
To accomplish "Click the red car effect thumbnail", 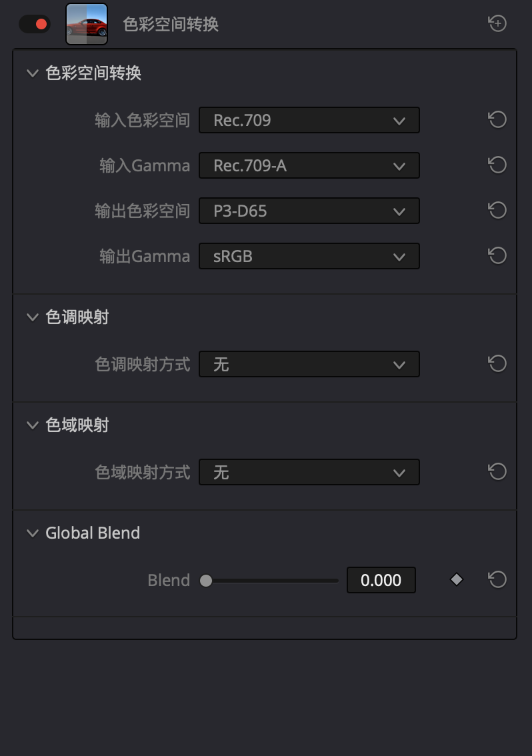I will (87, 24).
